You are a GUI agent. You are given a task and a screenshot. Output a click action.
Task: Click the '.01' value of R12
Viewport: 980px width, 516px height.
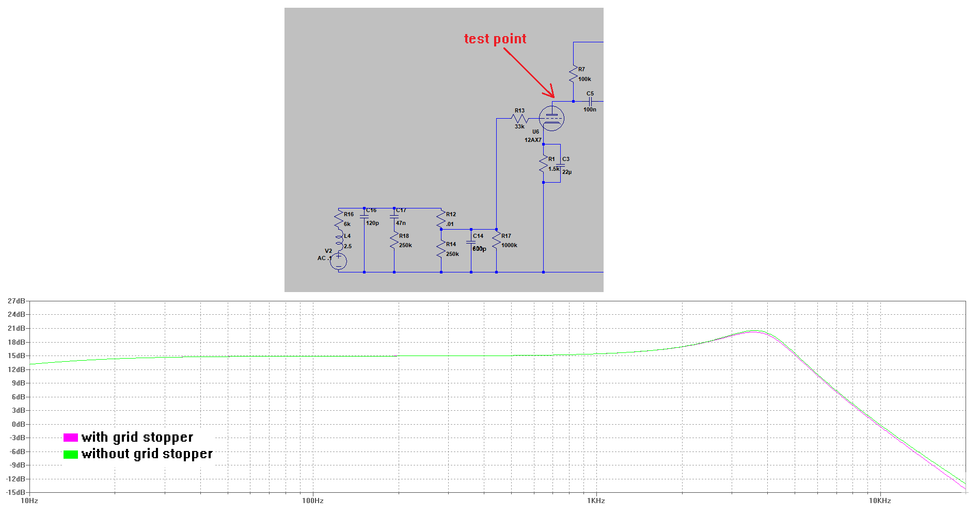click(x=450, y=224)
